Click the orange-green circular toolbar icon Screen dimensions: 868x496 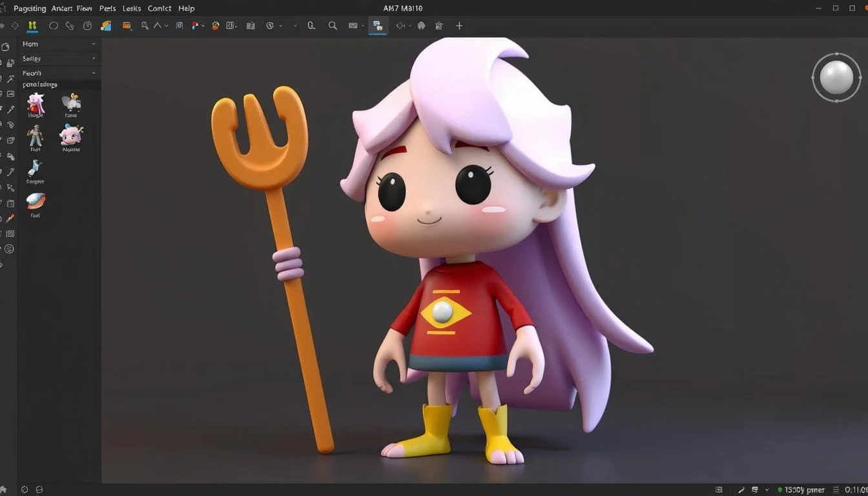click(x=216, y=26)
